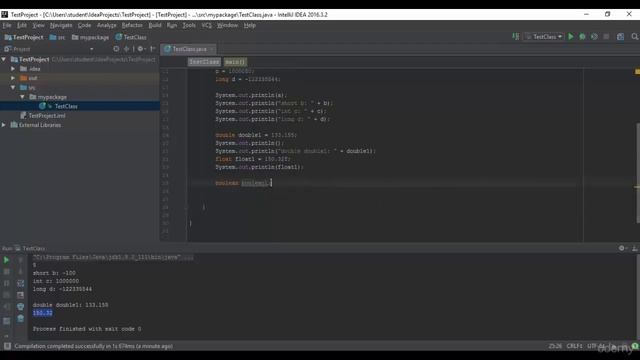The width and height of the screenshot is (640, 360).
Task: Collapse the src folder
Action: pyautogui.click(x=13, y=87)
